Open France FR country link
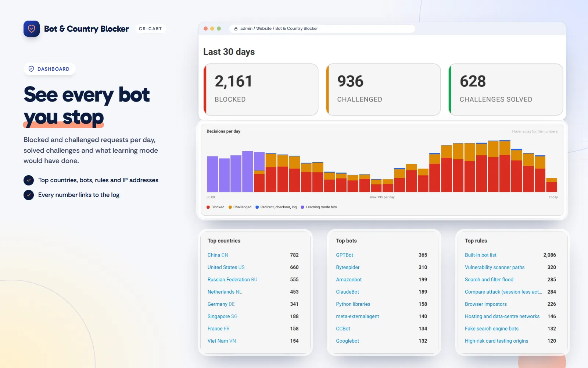The height and width of the screenshot is (368, 588). point(219,329)
